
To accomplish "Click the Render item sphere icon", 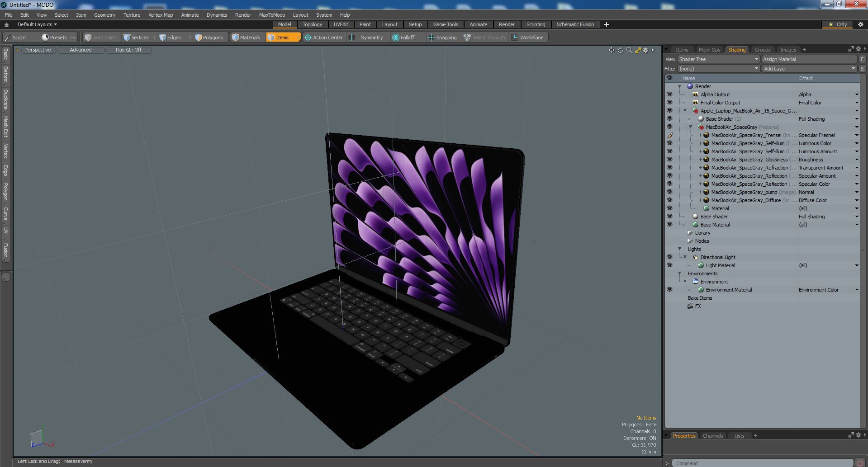I will click(690, 86).
